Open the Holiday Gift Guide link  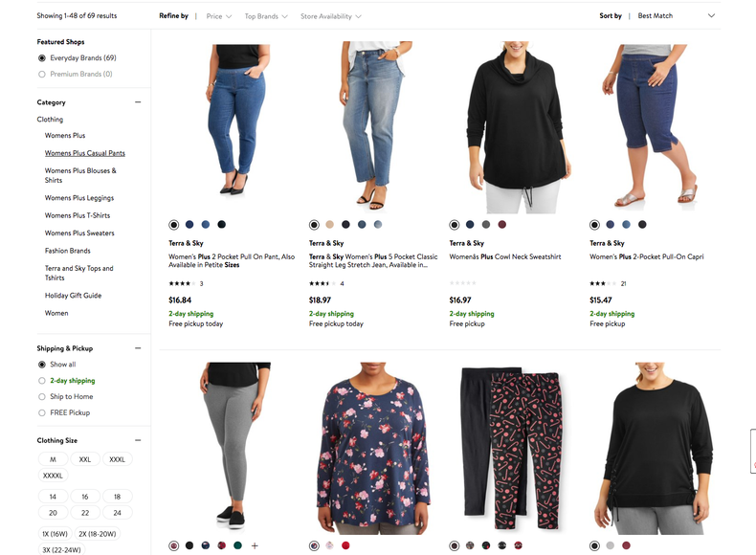pyautogui.click(x=73, y=296)
